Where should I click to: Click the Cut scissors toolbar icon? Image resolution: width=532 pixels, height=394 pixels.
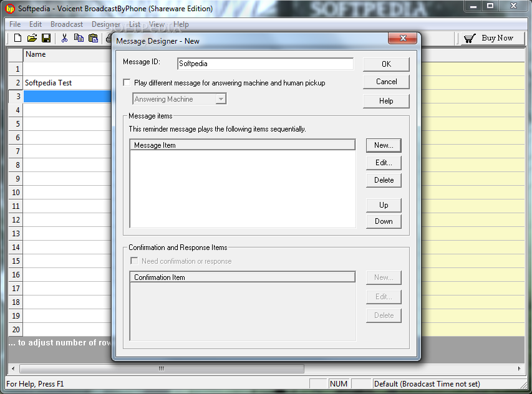coord(64,38)
